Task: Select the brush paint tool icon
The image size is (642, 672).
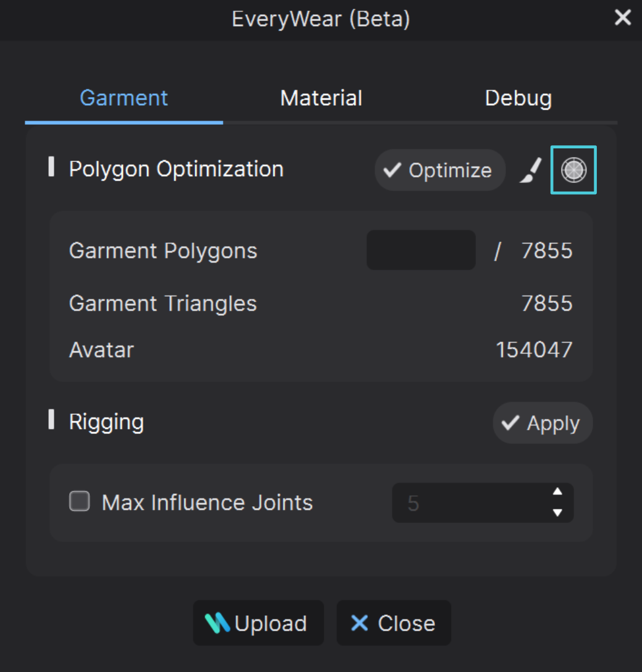Action: pyautogui.click(x=531, y=170)
